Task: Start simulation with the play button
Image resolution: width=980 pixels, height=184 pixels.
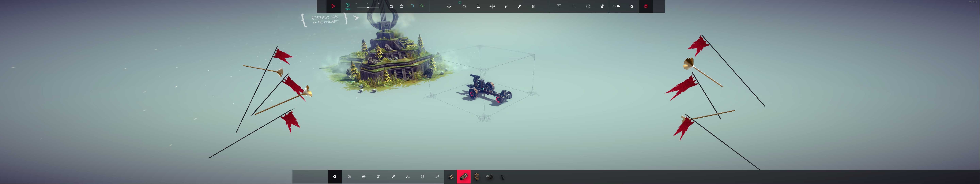Action: 333,6
